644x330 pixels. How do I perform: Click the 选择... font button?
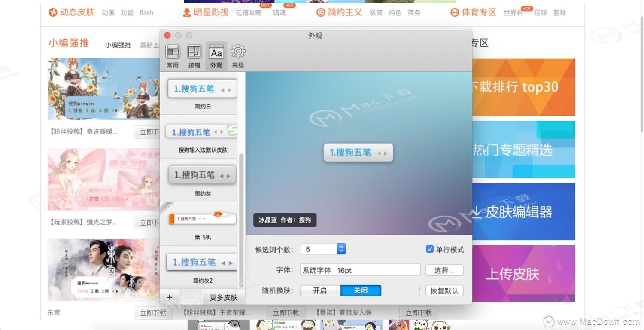click(x=444, y=270)
